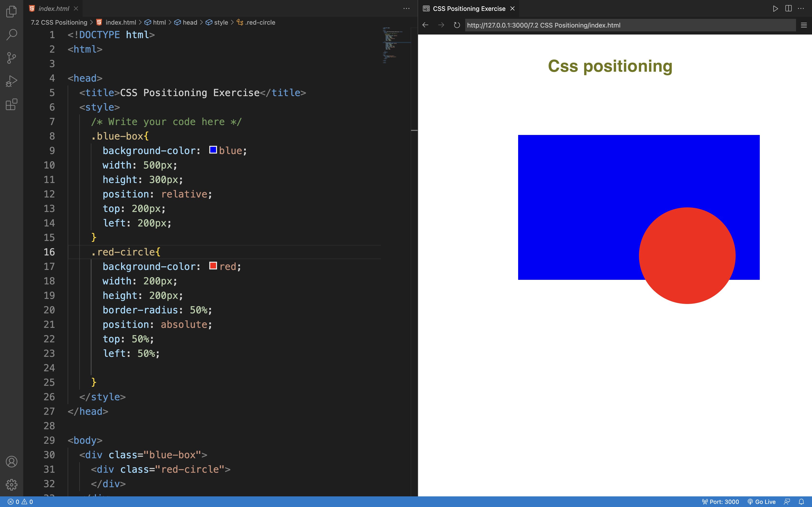Open the Explorer view in activity bar

click(x=11, y=11)
